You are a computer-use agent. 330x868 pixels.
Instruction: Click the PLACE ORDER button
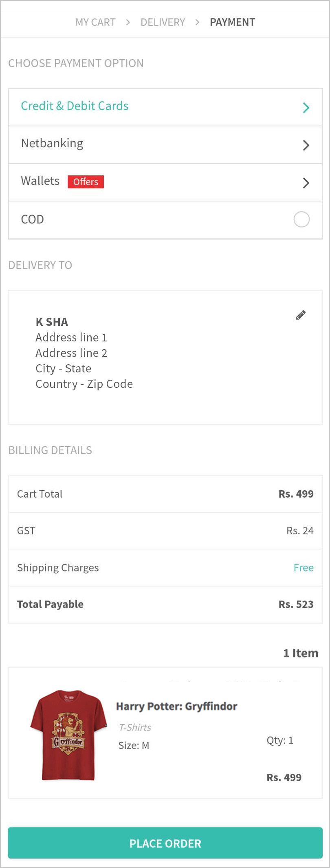(x=165, y=843)
